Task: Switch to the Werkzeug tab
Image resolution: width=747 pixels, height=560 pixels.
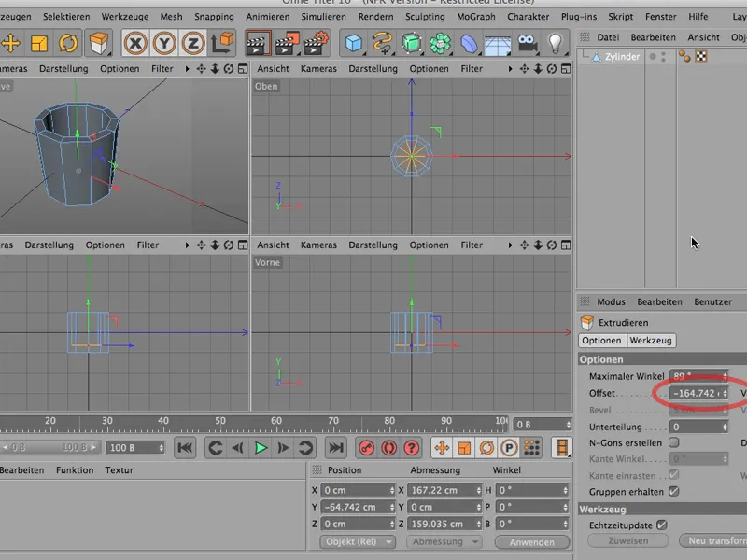Action: coord(650,341)
